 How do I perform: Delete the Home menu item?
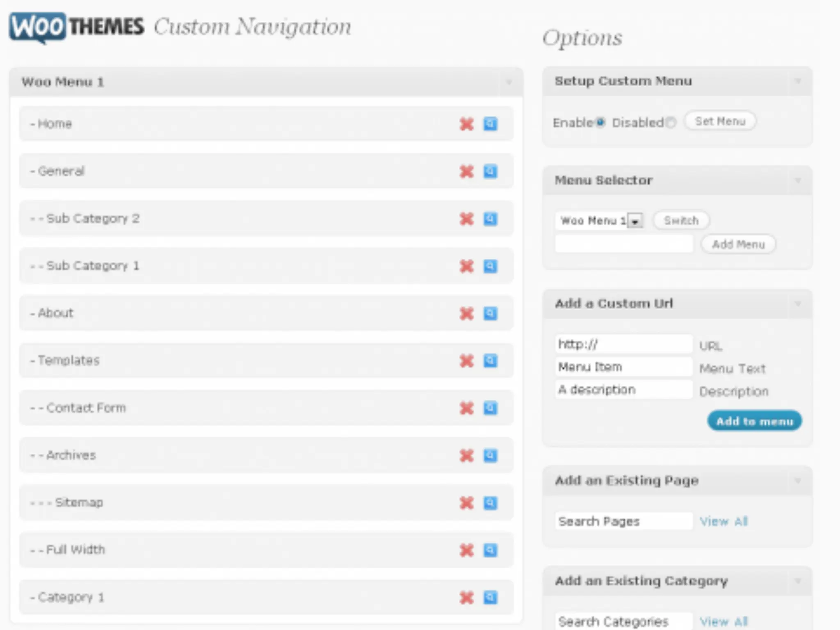click(x=466, y=124)
